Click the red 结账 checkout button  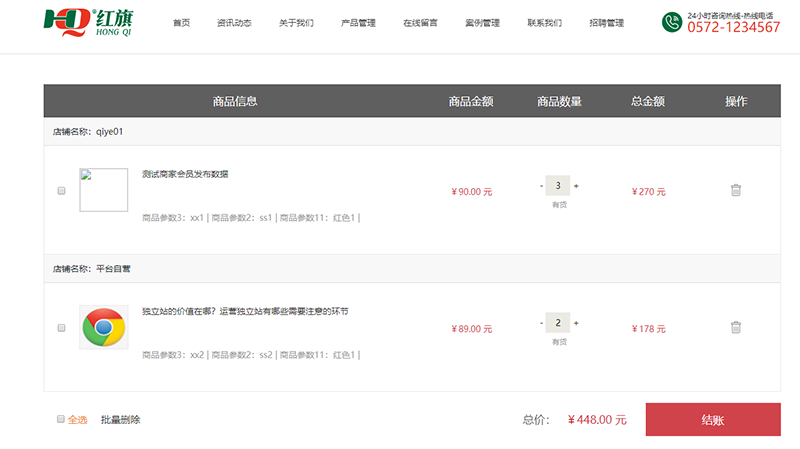[713, 420]
